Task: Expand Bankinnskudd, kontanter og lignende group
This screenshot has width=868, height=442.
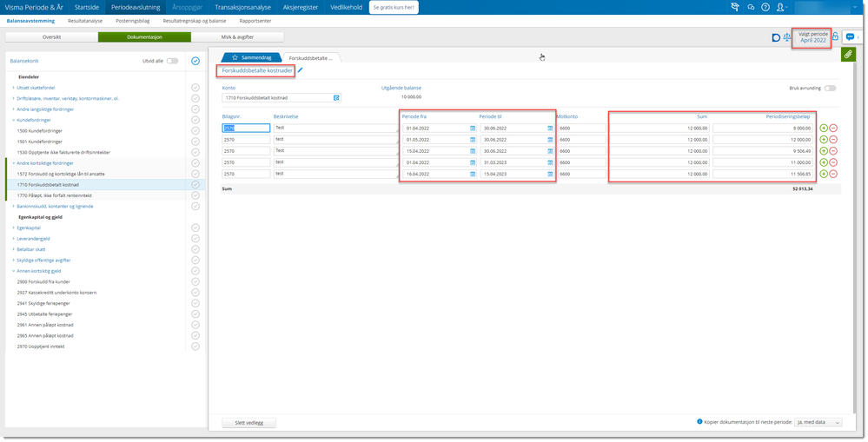Action: pyautogui.click(x=13, y=207)
